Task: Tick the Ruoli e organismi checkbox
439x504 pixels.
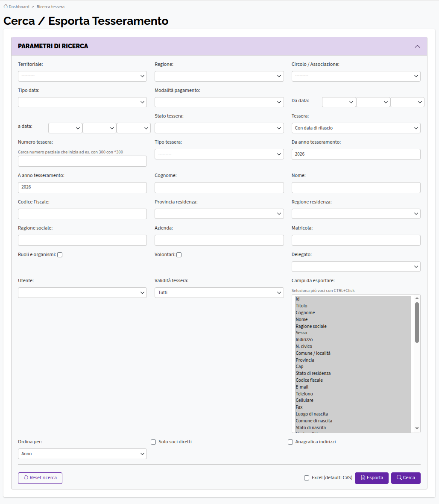Action: click(60, 255)
